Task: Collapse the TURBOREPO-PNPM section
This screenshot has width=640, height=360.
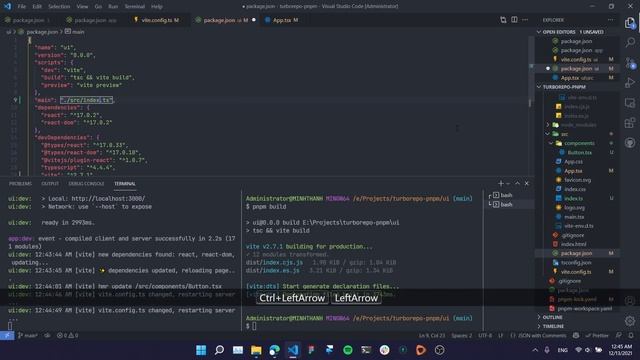Action: pos(539,87)
